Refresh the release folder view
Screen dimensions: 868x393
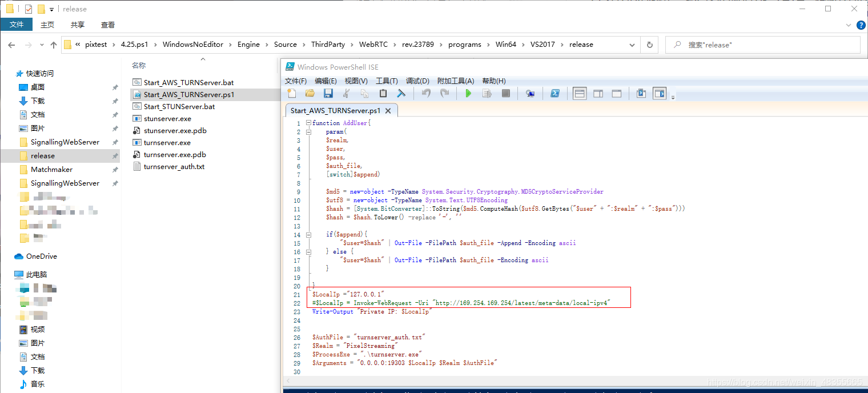point(649,45)
